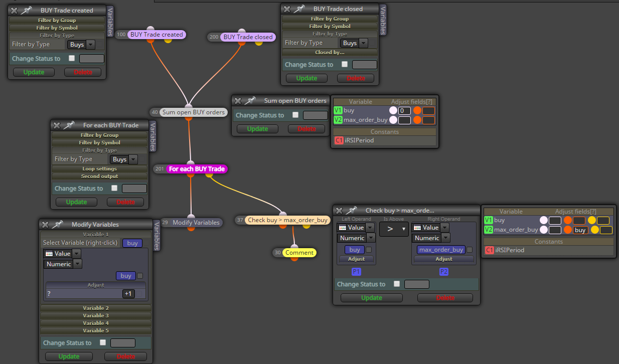The height and width of the screenshot is (364, 619).
Task: Open Value dropdown in Modify Variables panel
Action: tap(62, 254)
